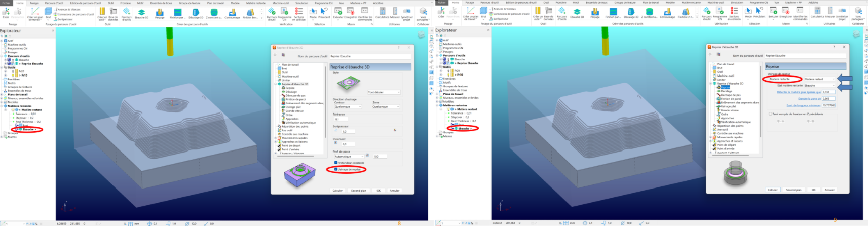Screen dimensions: 868x226
Task: Click Programme CN verification icon in left ribbon
Action: [x=284, y=13]
